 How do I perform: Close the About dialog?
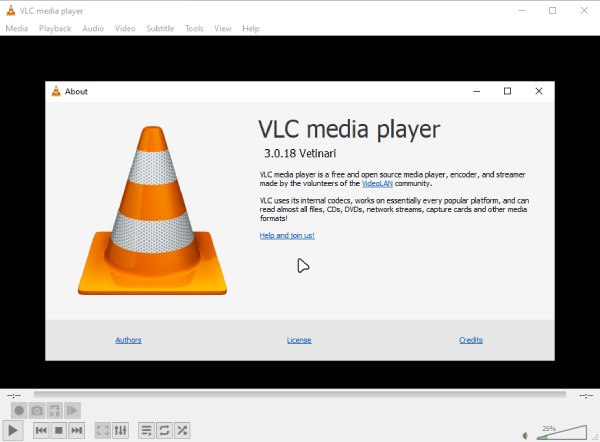tap(539, 91)
